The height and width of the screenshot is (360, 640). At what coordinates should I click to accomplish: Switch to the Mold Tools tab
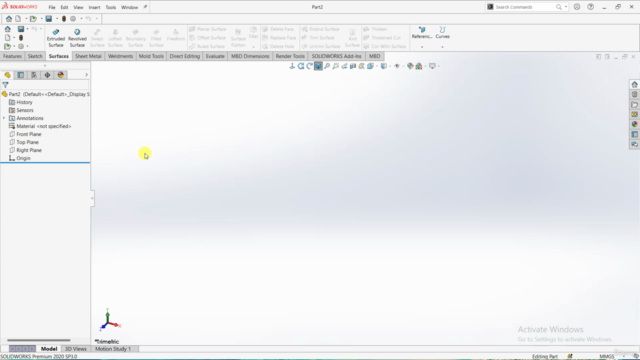pyautogui.click(x=151, y=56)
